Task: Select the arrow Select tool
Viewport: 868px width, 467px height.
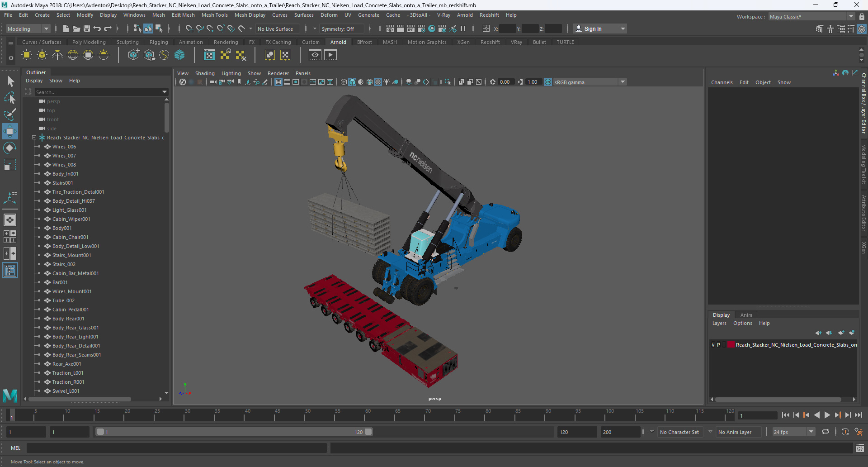Action: tap(10, 81)
